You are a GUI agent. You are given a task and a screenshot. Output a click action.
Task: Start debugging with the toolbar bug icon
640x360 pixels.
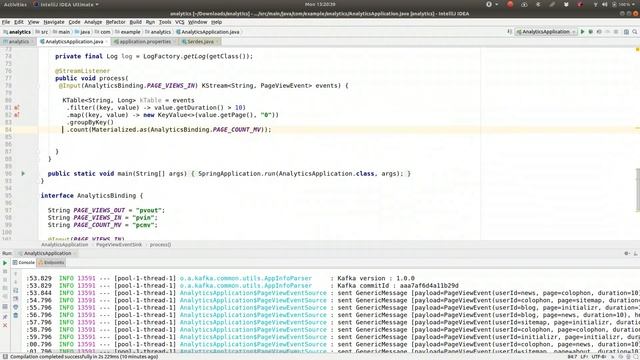pyautogui.click(x=591, y=32)
